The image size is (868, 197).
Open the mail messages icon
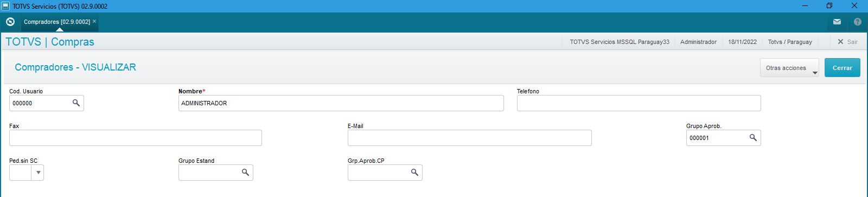837,22
